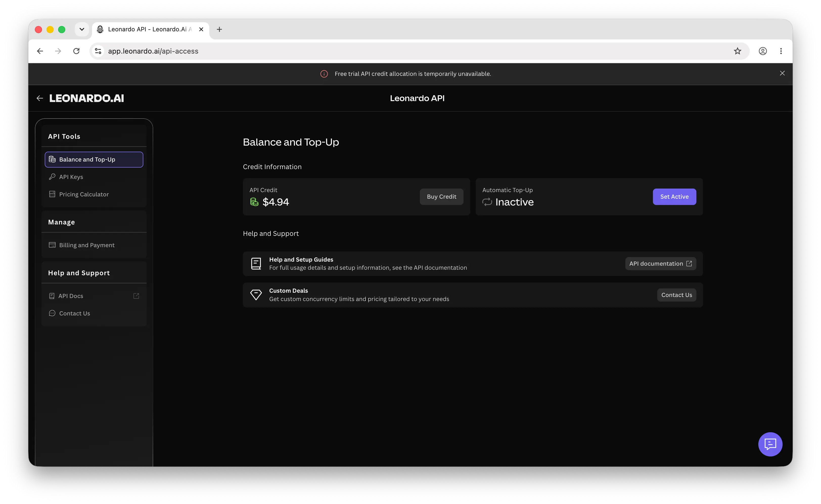Open Balance and Top-Up in the sidebar
Image resolution: width=821 pixels, height=504 pixels.
pyautogui.click(x=94, y=159)
